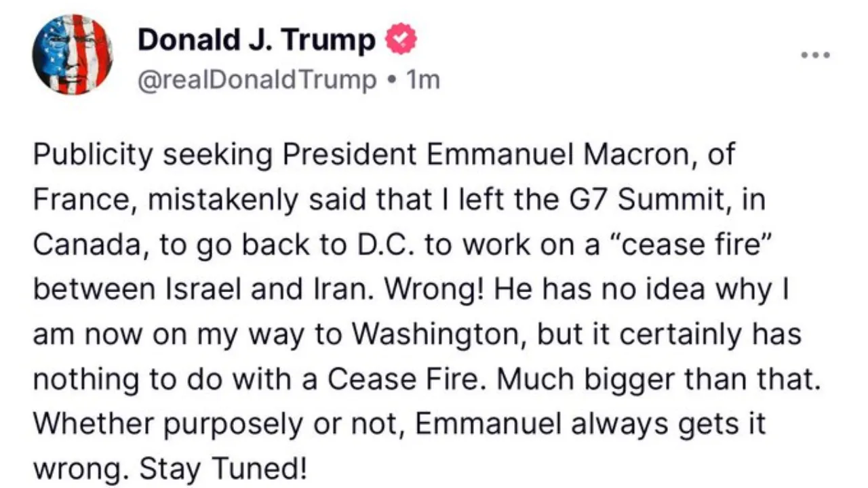
Task: Click the 1m post timestamp
Action: tap(422, 81)
